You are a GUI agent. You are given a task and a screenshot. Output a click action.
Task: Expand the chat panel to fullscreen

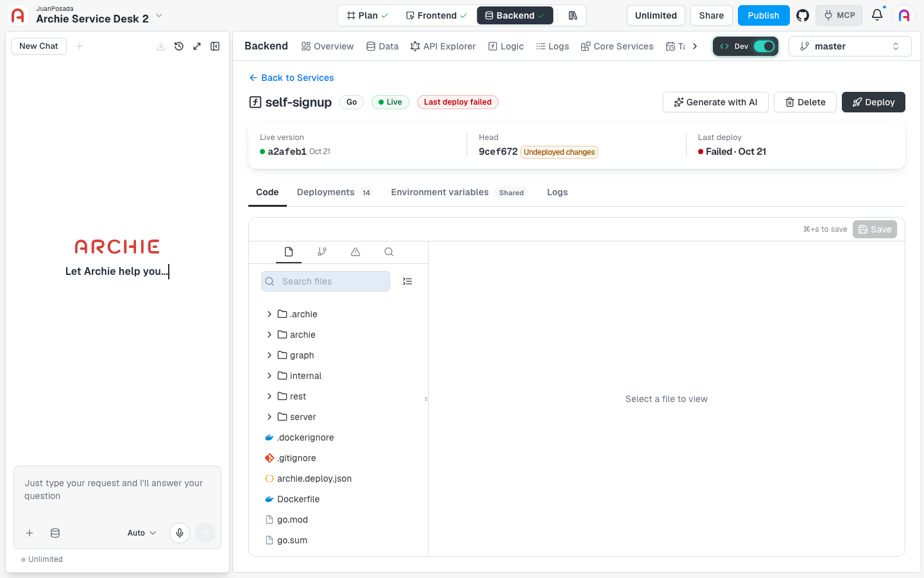tap(197, 46)
